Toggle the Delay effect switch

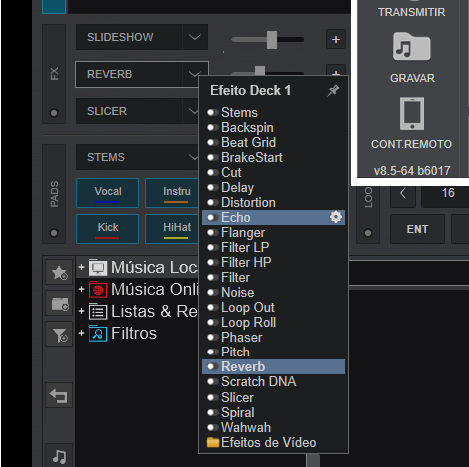(212, 187)
